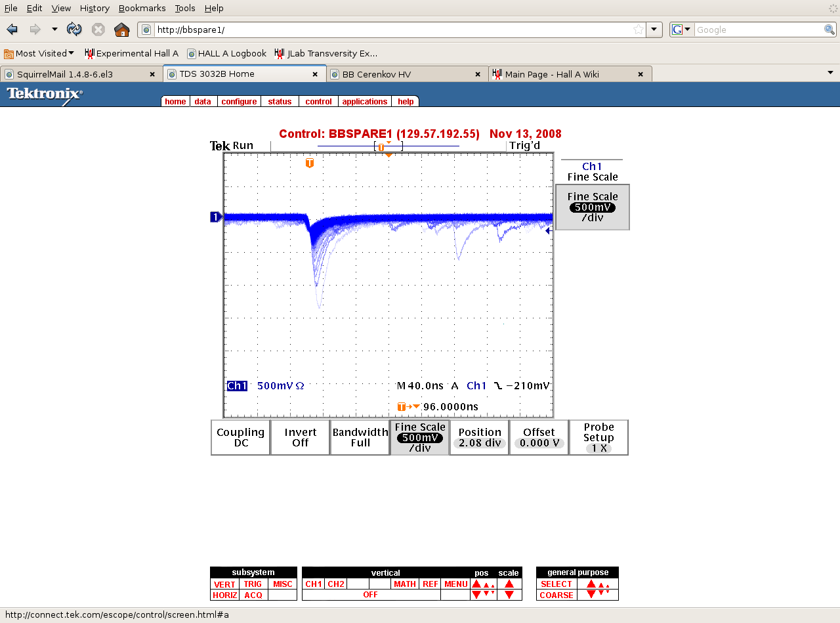
Task: Open the Tektronix applications page tab
Action: 365,102
